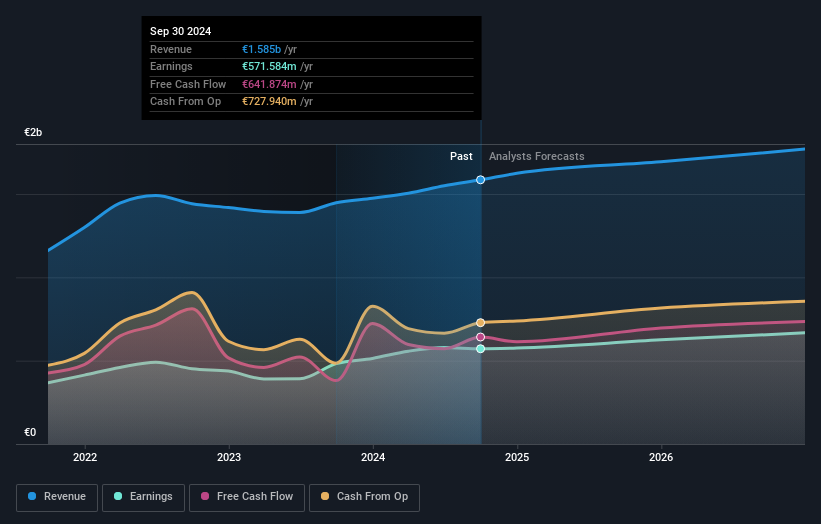The width and height of the screenshot is (821, 524).
Task: Click the Free Cash Flow label in tooltip
Action: (188, 84)
